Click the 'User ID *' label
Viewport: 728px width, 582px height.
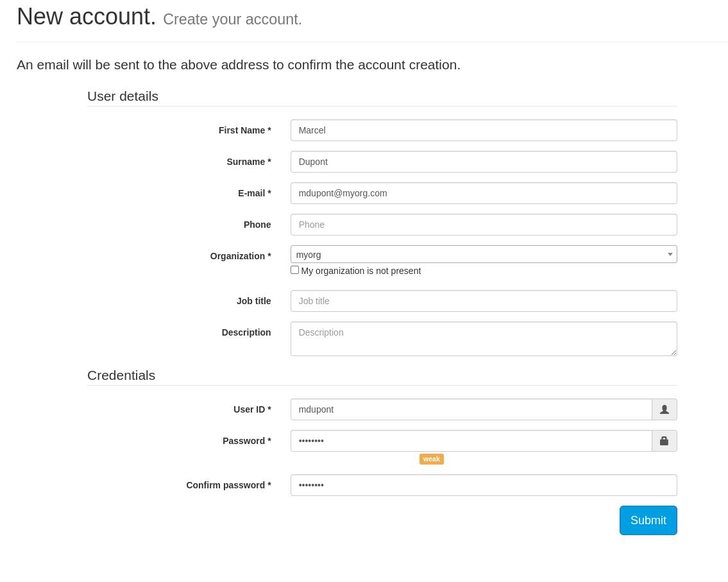(x=252, y=409)
